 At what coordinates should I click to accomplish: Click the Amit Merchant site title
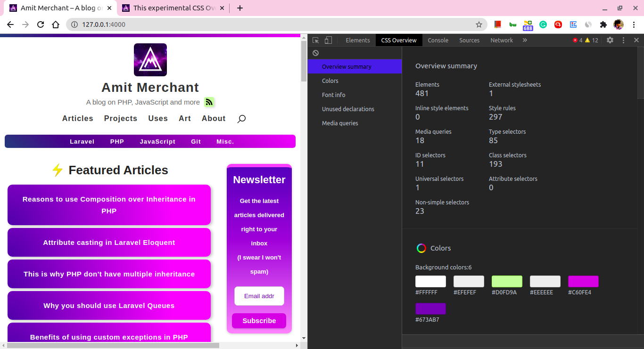(x=150, y=88)
